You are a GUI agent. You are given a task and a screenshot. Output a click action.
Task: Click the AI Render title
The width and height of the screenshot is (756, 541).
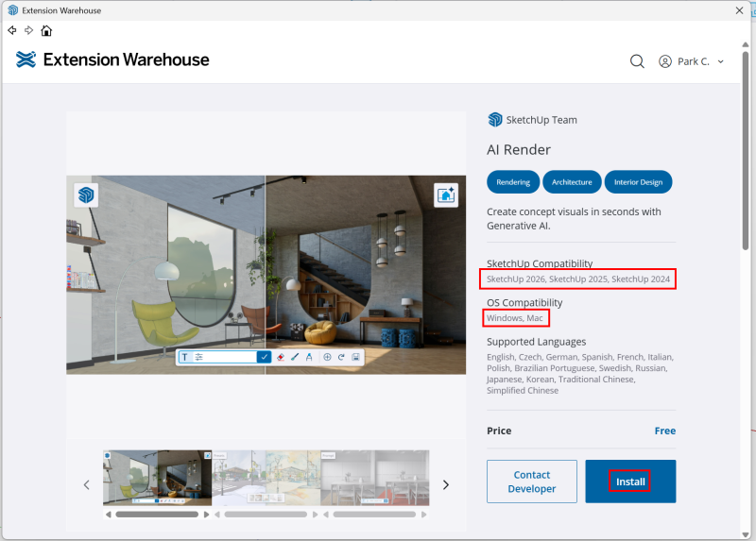click(519, 150)
